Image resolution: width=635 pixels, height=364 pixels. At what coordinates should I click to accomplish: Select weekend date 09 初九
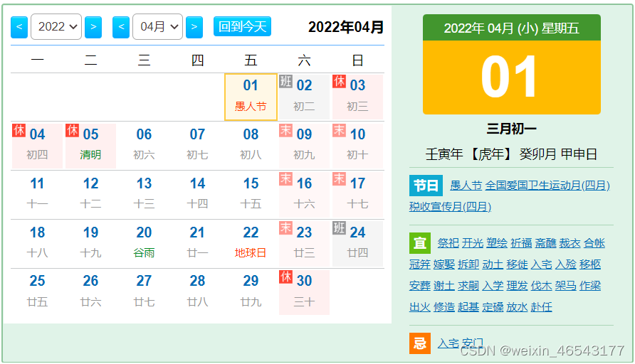pos(304,146)
